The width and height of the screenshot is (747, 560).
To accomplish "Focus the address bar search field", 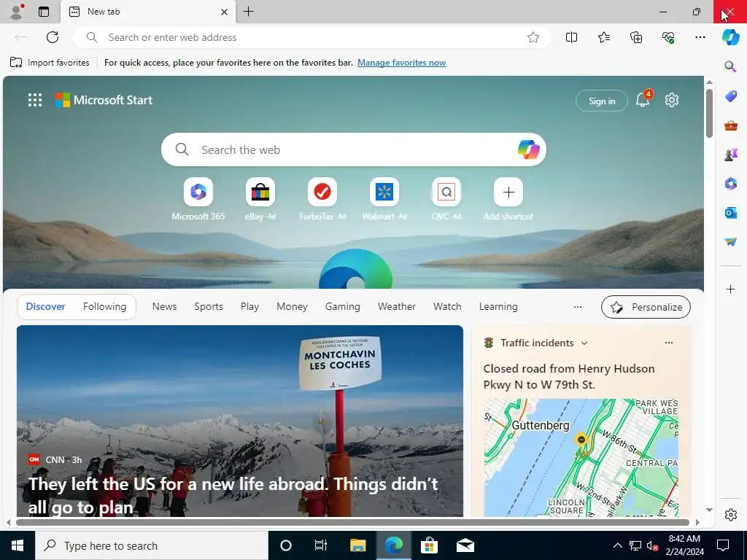I will (x=311, y=37).
